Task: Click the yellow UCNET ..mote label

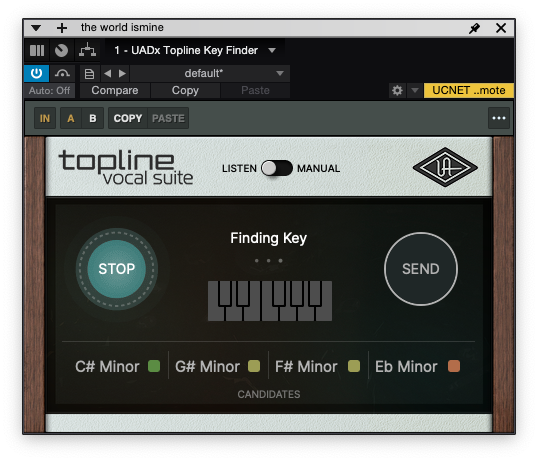Action: tap(469, 90)
